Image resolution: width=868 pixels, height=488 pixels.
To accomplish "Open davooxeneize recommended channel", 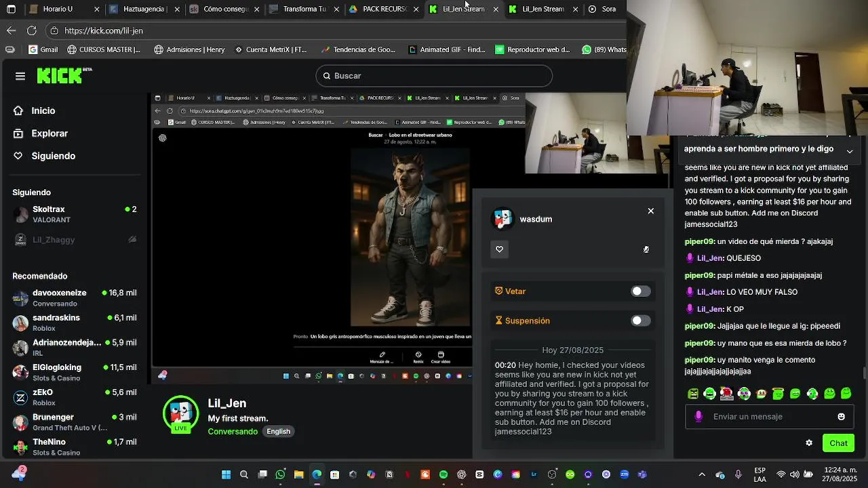I will tap(75, 298).
